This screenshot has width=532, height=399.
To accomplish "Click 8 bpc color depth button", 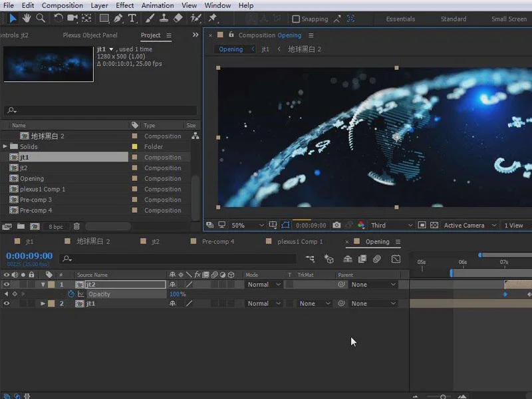I will tap(56, 226).
